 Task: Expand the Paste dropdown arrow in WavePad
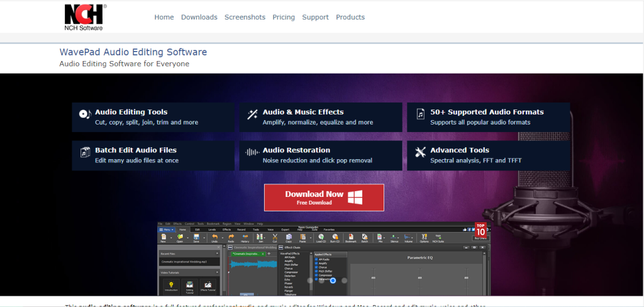pos(311,238)
